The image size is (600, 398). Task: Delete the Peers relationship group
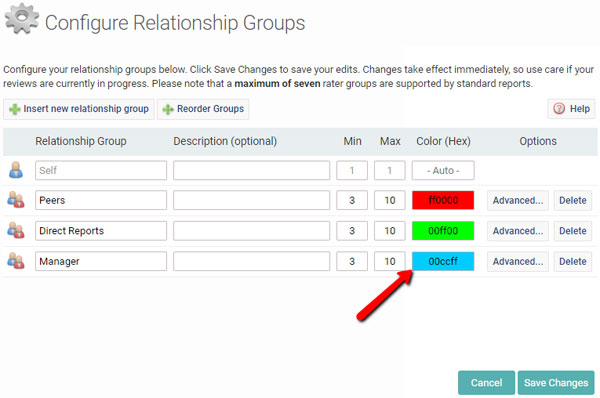pyautogui.click(x=573, y=201)
